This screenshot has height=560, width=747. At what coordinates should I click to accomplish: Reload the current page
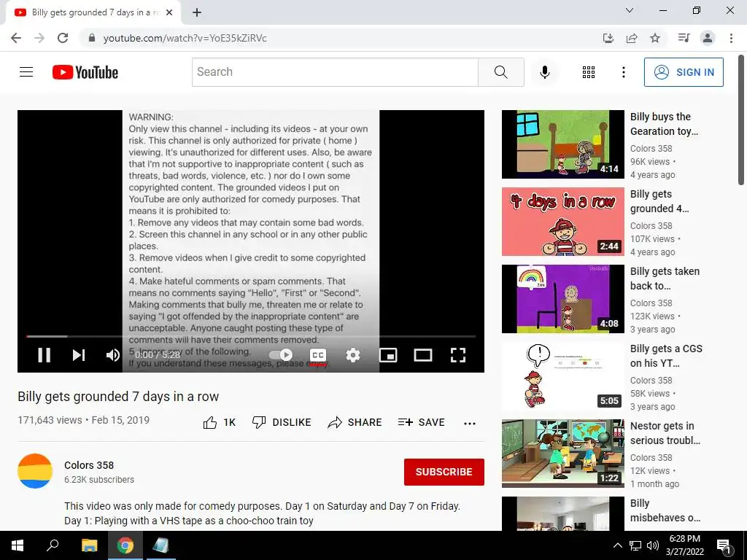tap(63, 38)
